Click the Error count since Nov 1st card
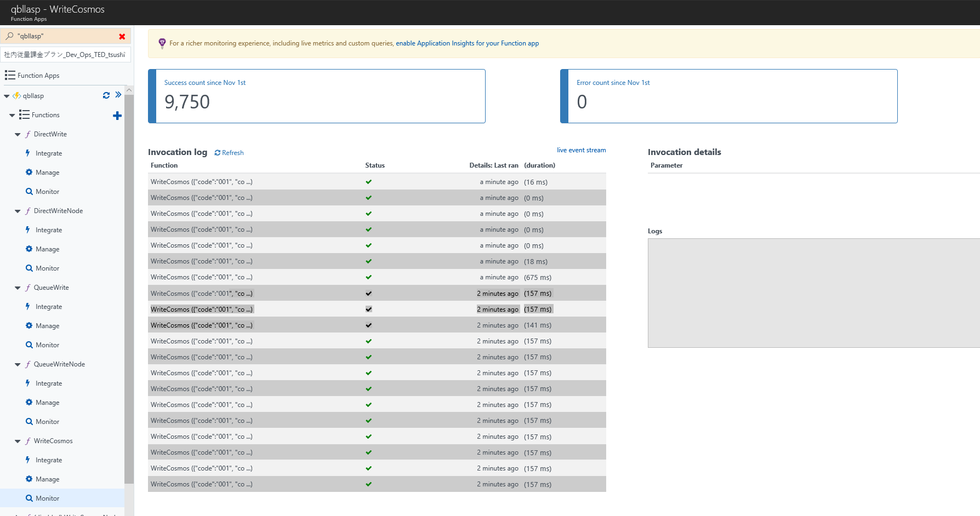Viewport: 980px width, 516px height. 729,96
